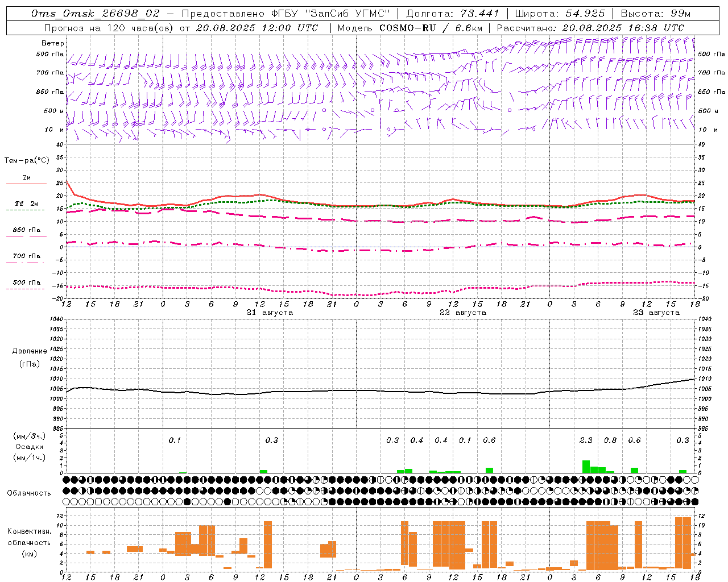Click the Конвективн. label
The image size is (728, 582).
30,531
